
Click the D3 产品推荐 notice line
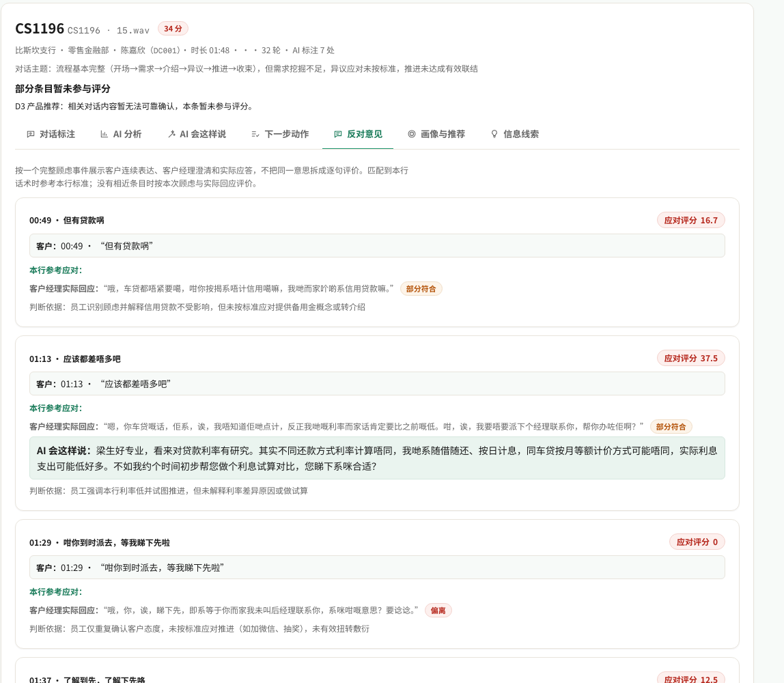pos(135,107)
